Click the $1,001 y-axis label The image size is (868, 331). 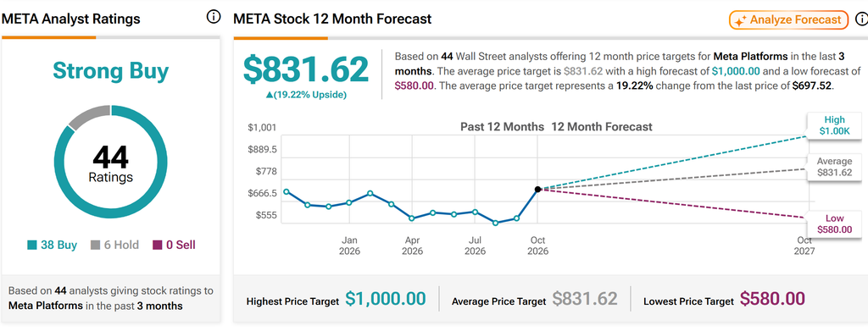click(x=262, y=128)
